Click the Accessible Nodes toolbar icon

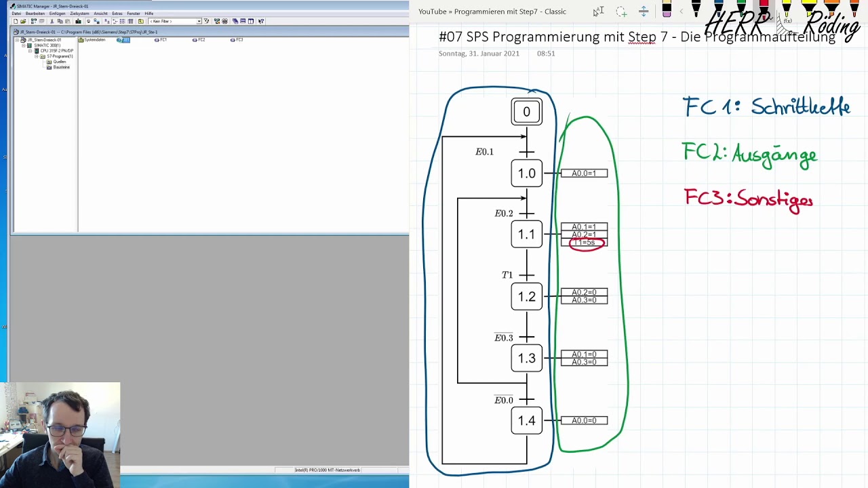[x=33, y=21]
